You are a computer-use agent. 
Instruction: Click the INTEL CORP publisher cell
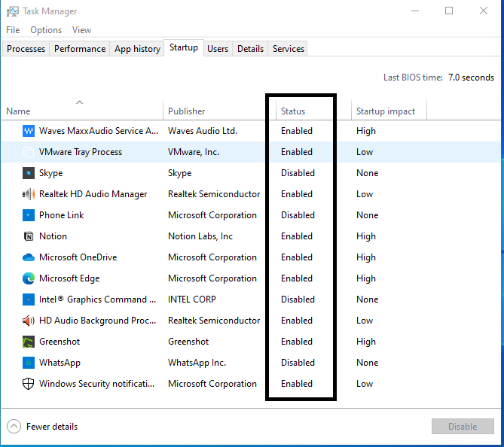point(192,300)
